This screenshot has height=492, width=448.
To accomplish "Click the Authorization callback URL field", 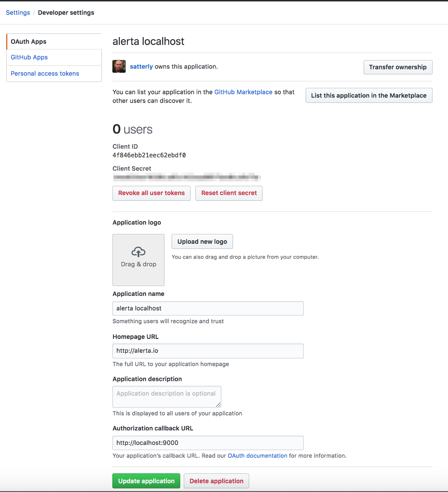I will coord(208,443).
